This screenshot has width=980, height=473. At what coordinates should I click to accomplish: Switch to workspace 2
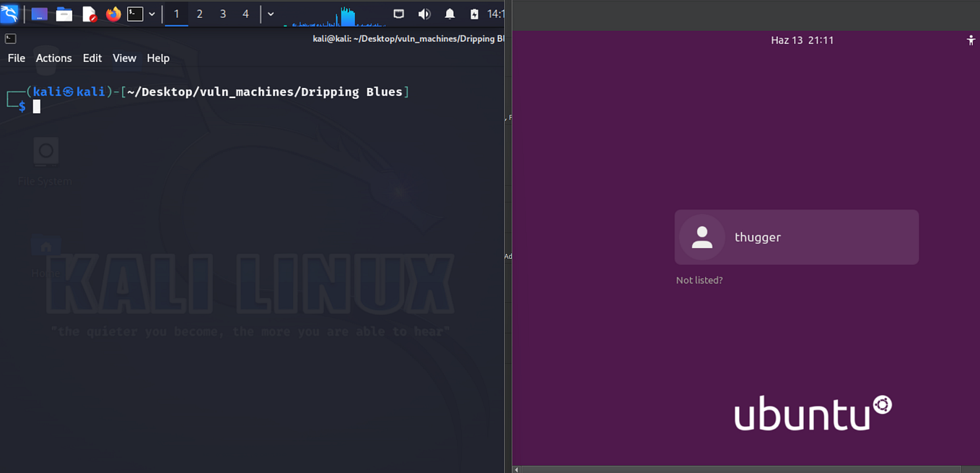click(x=200, y=14)
